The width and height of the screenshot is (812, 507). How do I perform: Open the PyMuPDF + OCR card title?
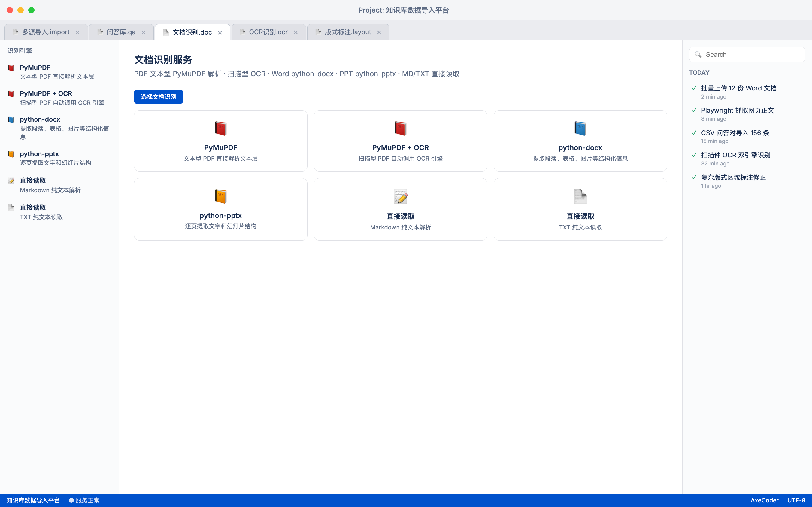click(400, 147)
